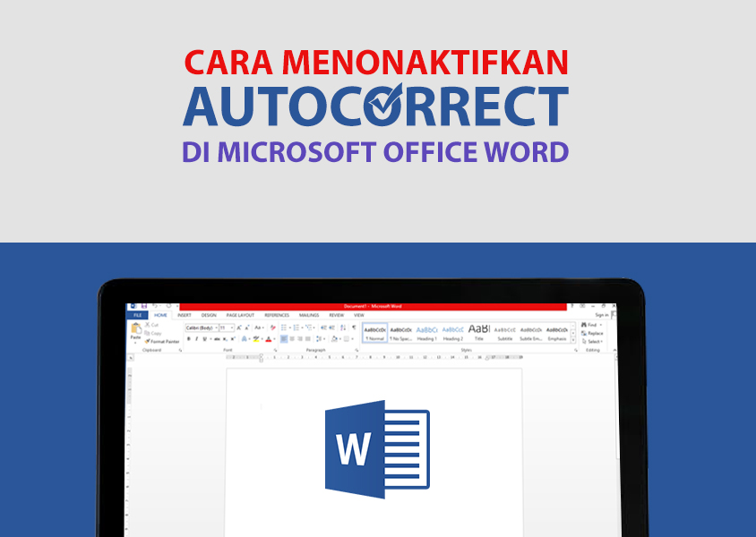Click the Clear All Formatting icon

point(273,328)
